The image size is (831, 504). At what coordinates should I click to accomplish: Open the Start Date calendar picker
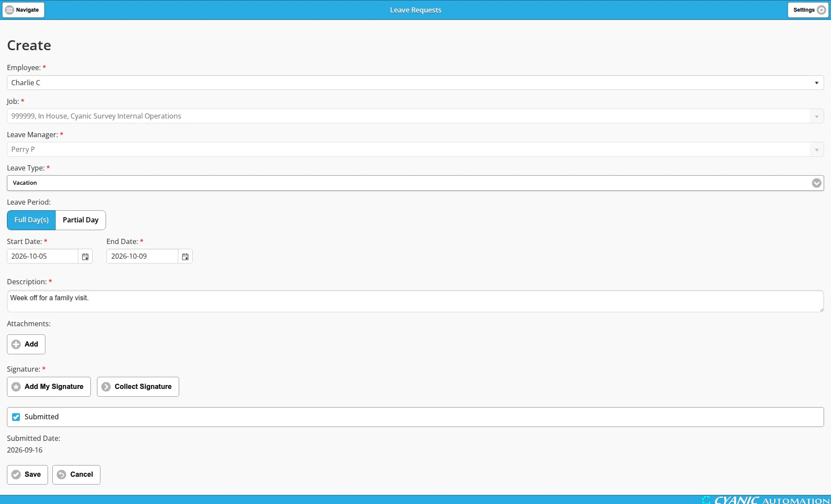click(x=85, y=257)
